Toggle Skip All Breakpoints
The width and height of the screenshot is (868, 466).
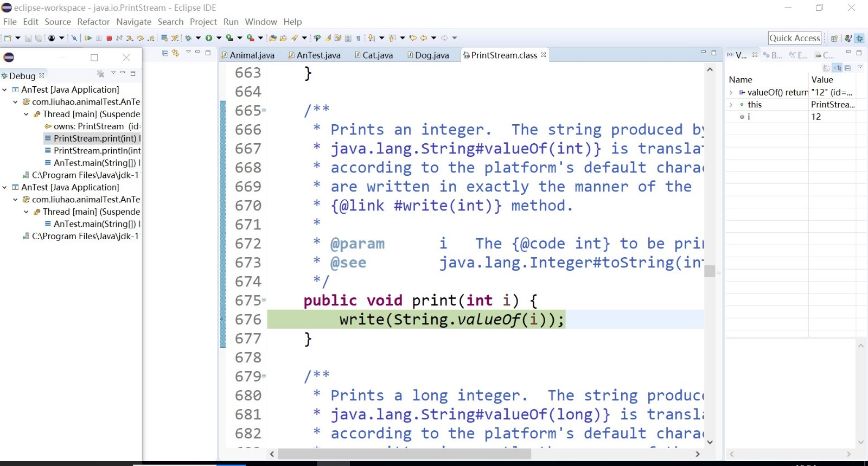point(74,38)
